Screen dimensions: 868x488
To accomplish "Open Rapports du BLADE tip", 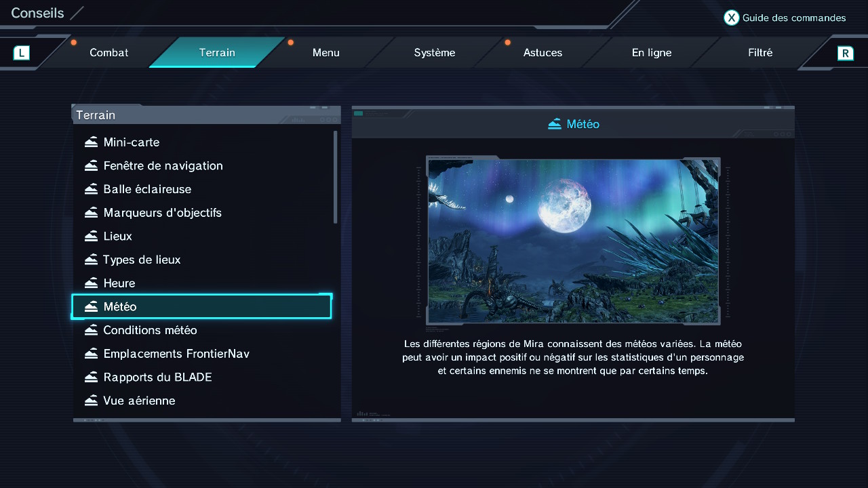I will pos(202,377).
